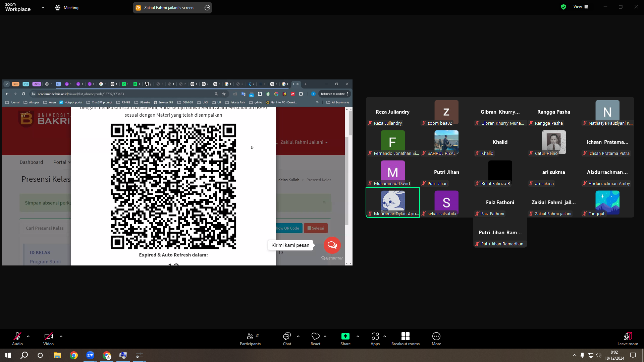Expand audio options arrow beside Audio

coord(28,336)
